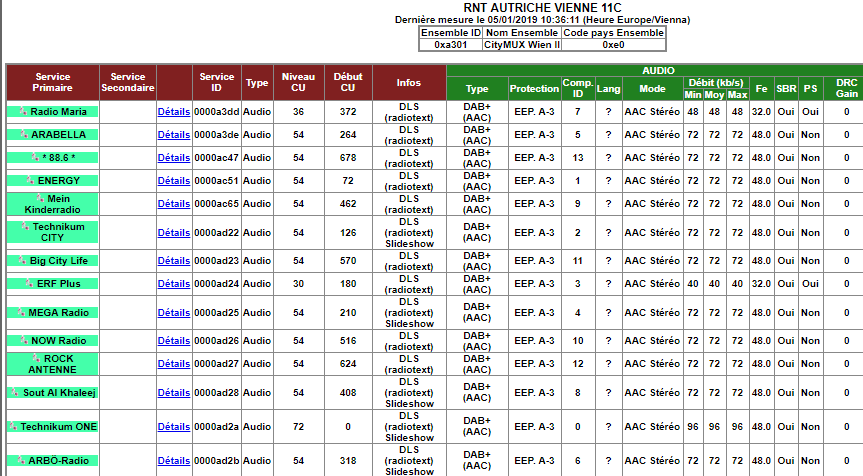Click the icon beside NOW Radio
This screenshot has width=863, height=476.
pyautogui.click(x=24, y=340)
